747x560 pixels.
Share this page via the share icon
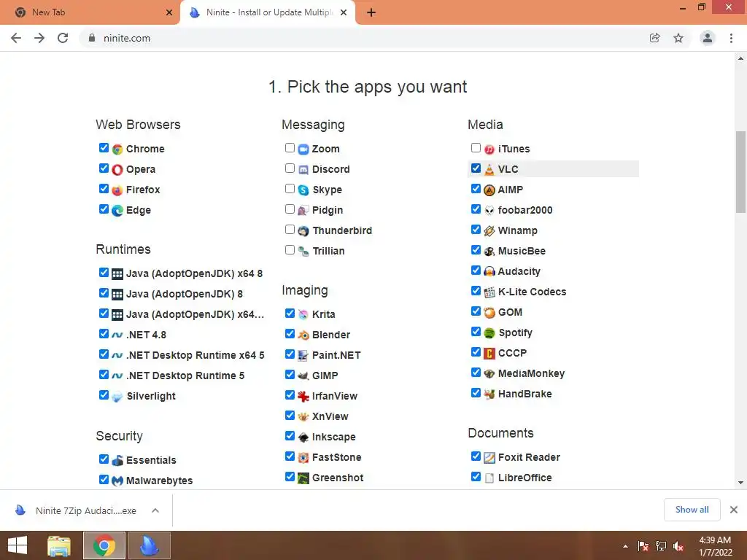coord(655,38)
